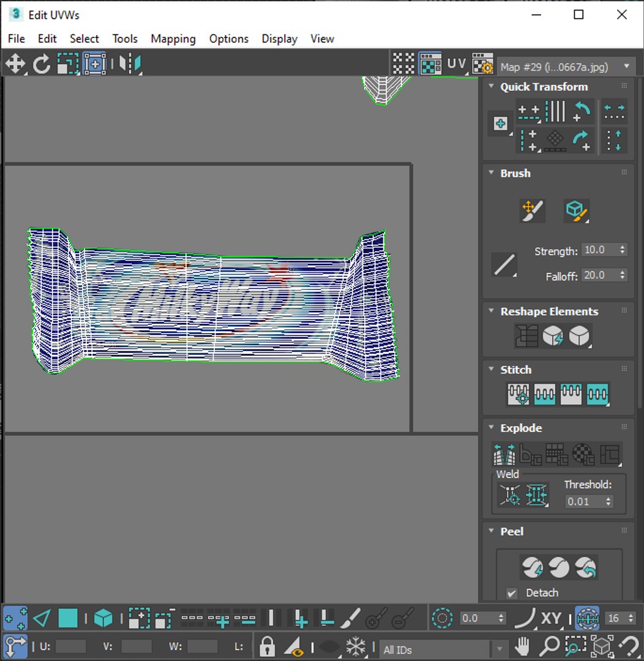Click the Brush Falloff value field
Image resolution: width=644 pixels, height=661 pixels.
click(x=599, y=275)
